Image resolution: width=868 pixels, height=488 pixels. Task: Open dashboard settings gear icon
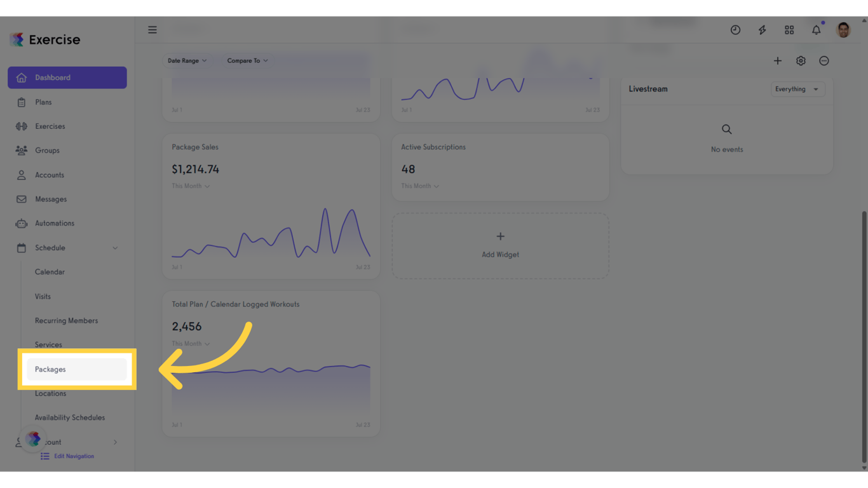point(801,60)
